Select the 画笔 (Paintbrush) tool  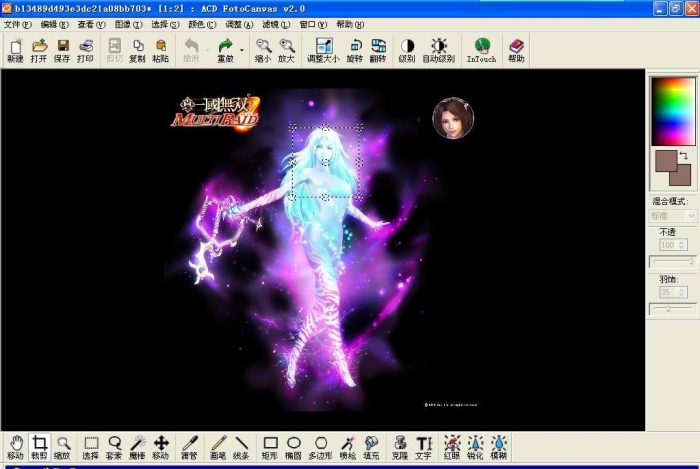click(218, 448)
